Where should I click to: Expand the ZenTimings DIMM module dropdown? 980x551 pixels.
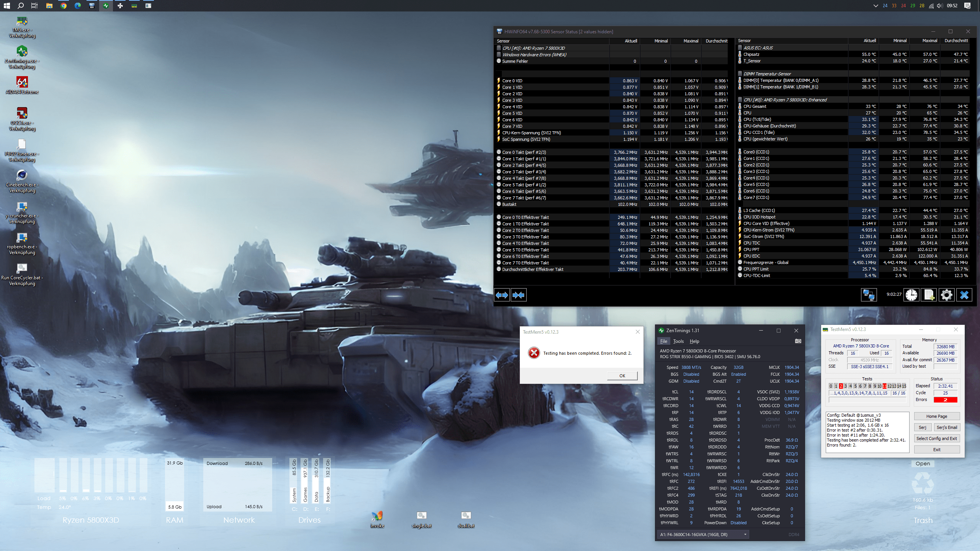704,535
